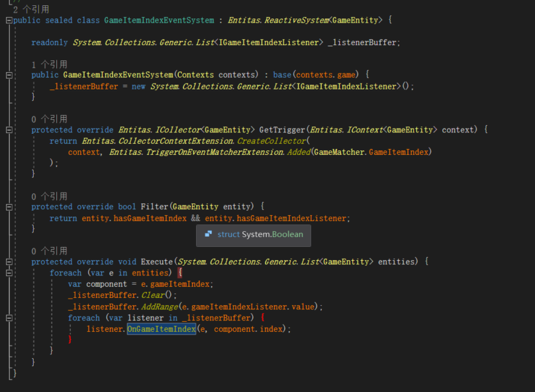Click 'Boolean' in the tooltip

(287, 234)
